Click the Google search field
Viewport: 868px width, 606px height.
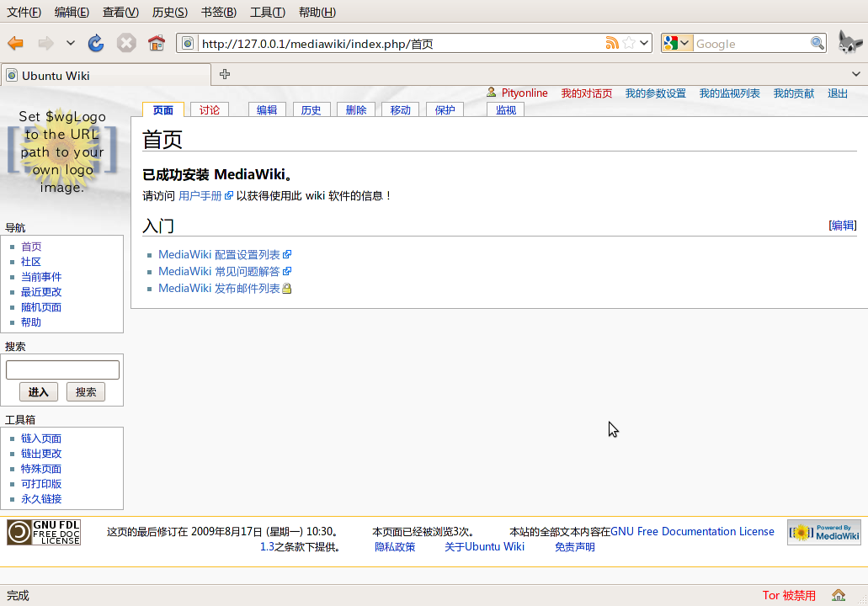tap(752, 44)
